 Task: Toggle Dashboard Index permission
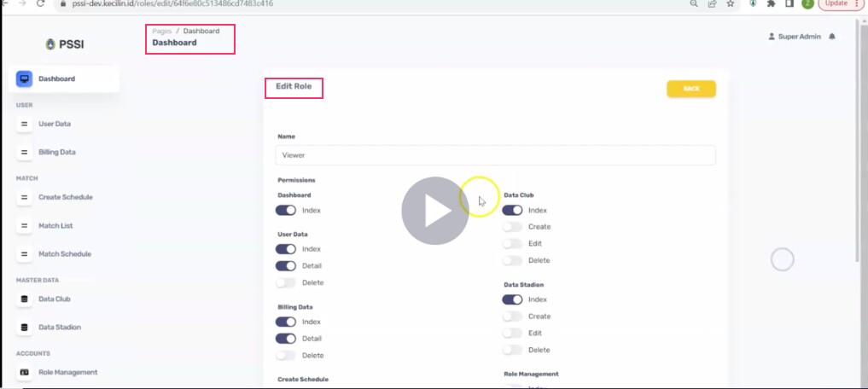click(286, 210)
